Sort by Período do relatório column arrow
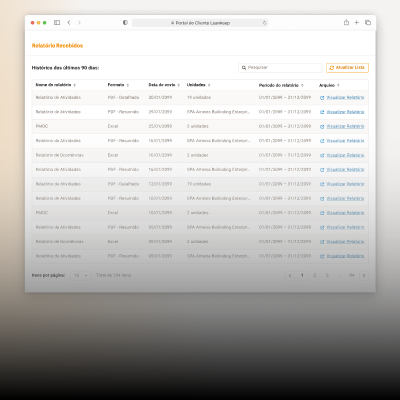Viewport: 400px width, 400px height. point(302,85)
